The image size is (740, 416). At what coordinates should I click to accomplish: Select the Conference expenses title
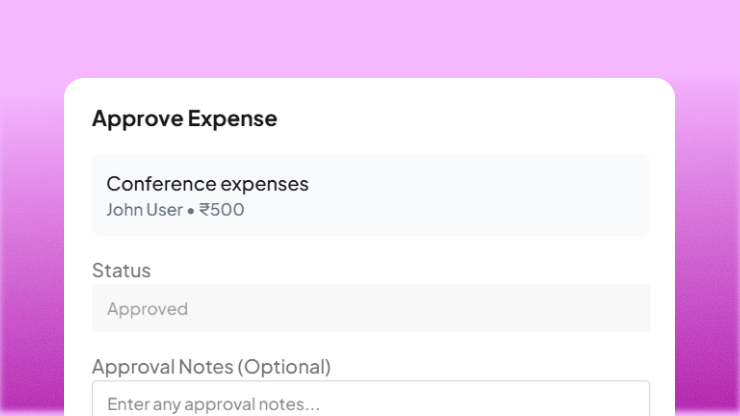point(207,184)
